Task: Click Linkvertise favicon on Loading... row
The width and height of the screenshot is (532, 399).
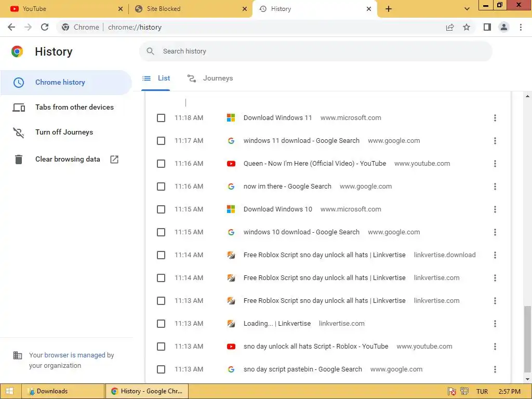Action: (231, 324)
